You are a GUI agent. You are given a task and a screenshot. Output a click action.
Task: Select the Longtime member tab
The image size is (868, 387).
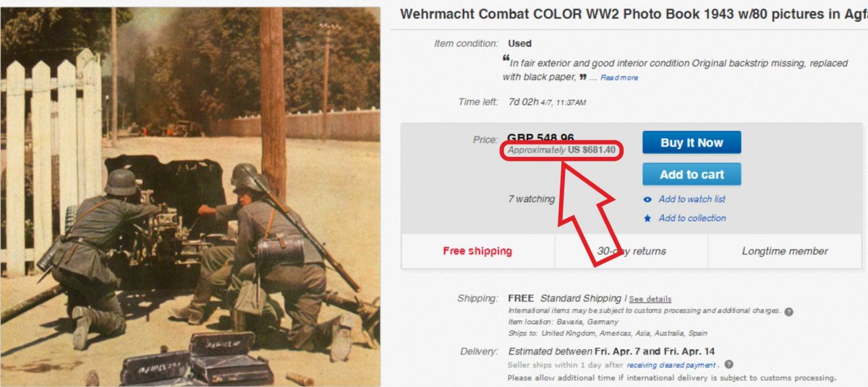(785, 251)
